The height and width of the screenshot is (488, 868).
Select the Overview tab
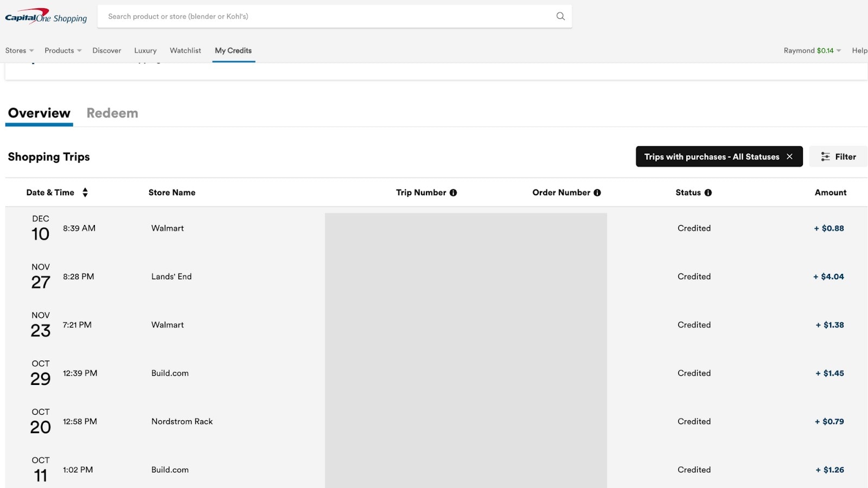tap(39, 113)
